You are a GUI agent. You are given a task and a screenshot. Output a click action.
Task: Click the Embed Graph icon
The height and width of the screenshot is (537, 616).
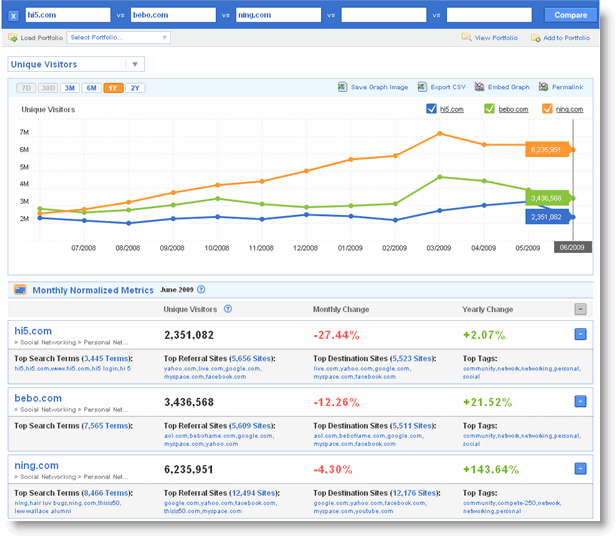click(479, 87)
